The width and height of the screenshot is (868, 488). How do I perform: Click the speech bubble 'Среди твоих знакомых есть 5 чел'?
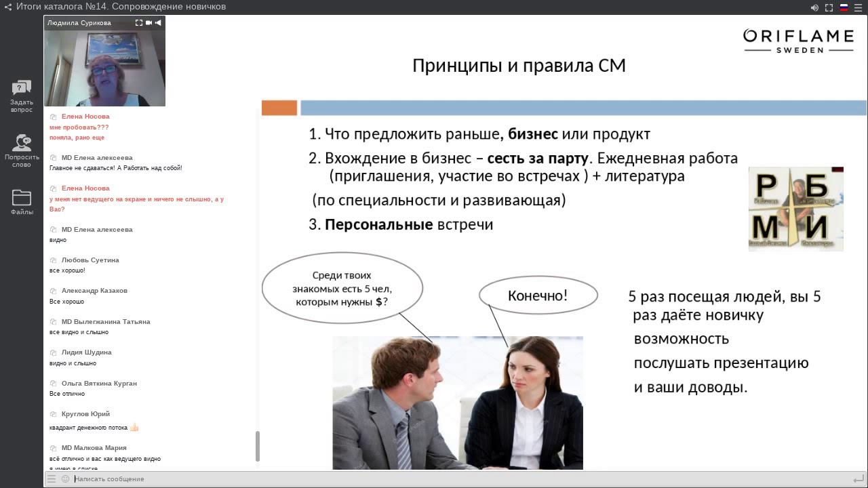[x=342, y=288]
